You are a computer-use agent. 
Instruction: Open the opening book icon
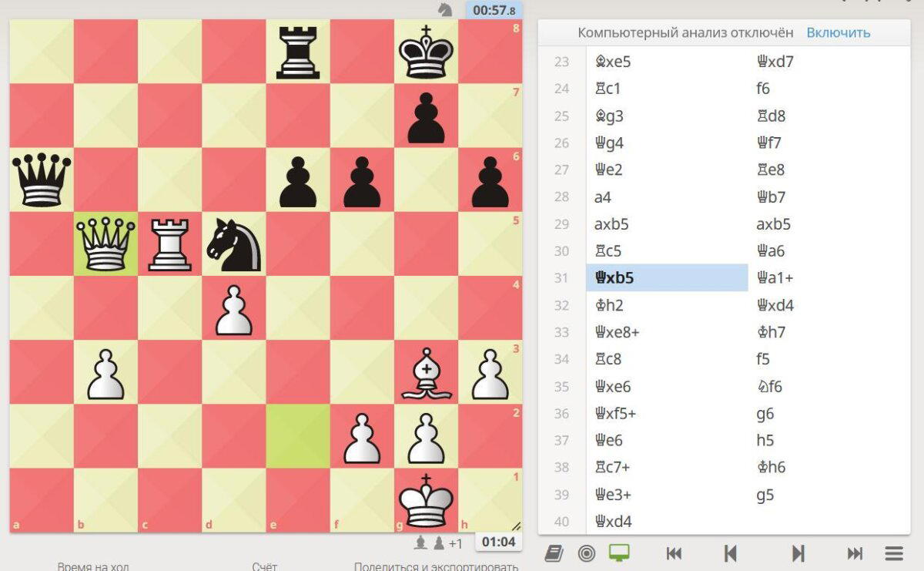pyautogui.click(x=553, y=553)
